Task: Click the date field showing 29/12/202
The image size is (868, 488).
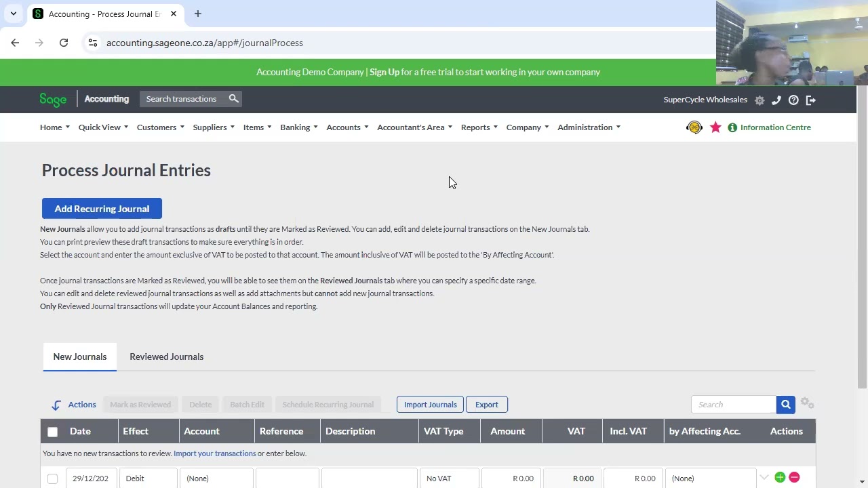Action: (x=92, y=479)
